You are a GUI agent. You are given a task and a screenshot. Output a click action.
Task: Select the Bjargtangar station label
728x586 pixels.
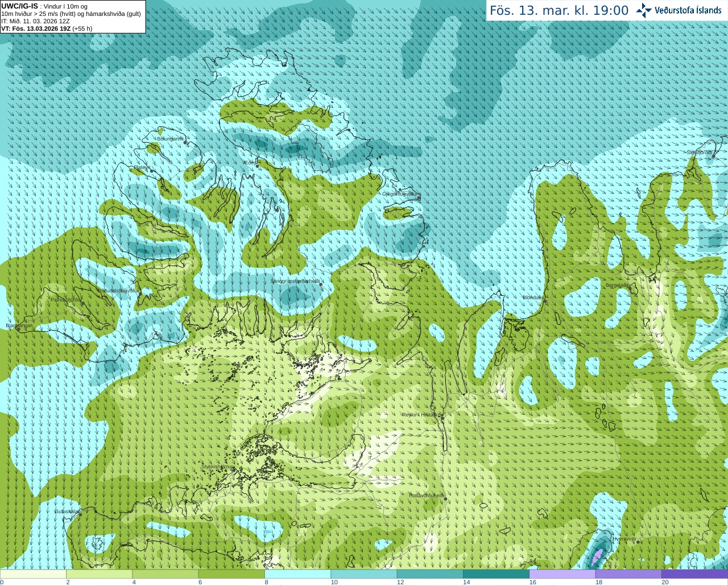coord(19,326)
